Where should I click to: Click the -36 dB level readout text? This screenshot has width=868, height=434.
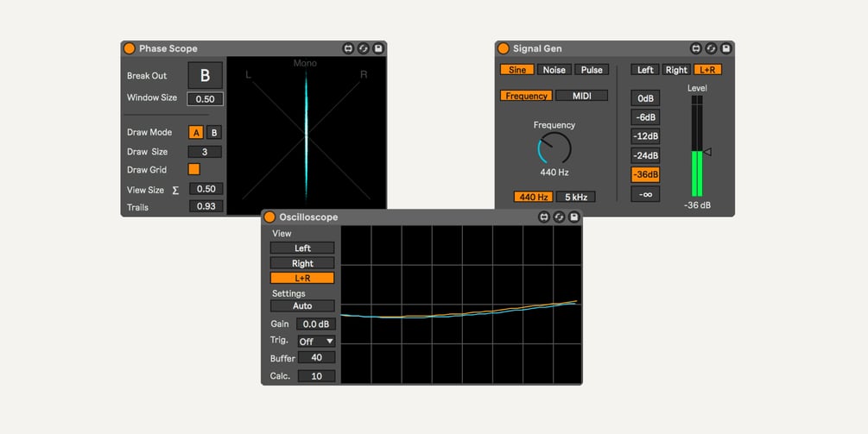coord(697,205)
